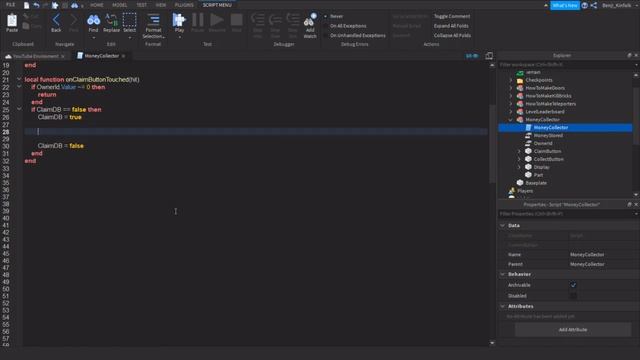Pop out the Explorer panel
Screen dimensions: 640x360
coord(629,55)
